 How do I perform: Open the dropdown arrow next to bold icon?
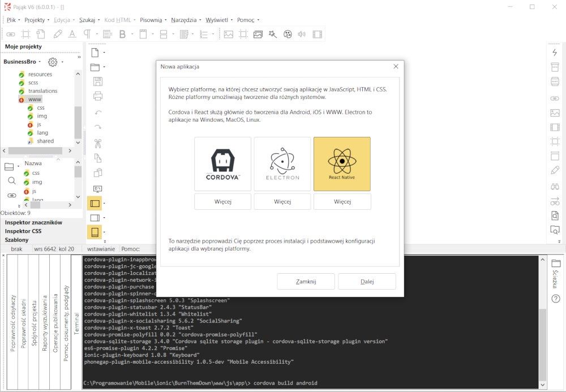(132, 35)
